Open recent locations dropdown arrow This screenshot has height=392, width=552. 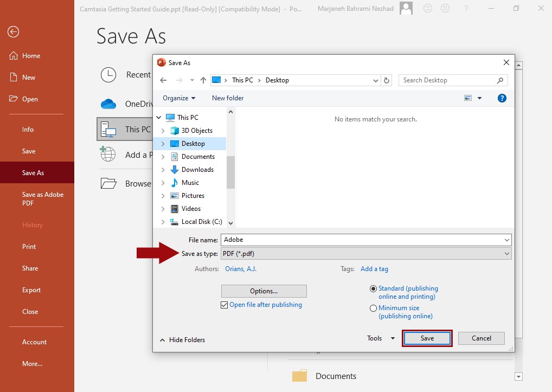click(192, 80)
